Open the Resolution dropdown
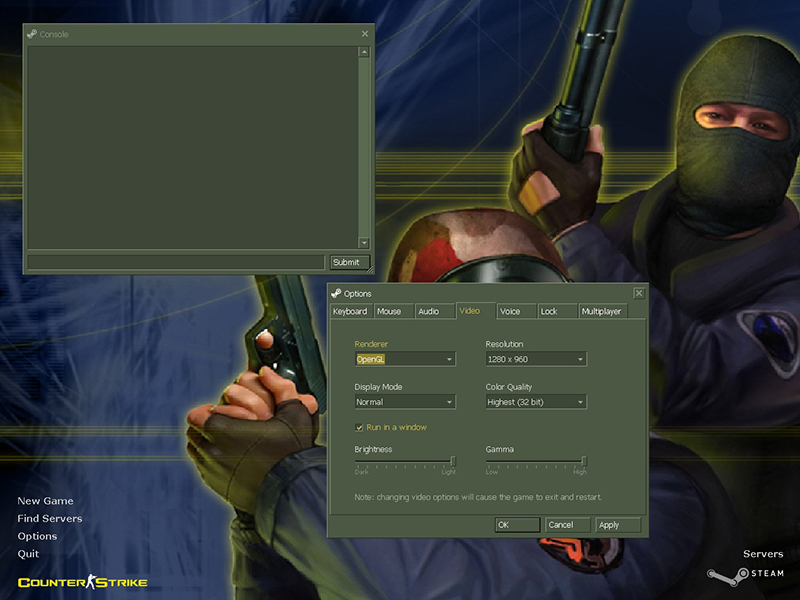This screenshot has height=600, width=800. [536, 359]
